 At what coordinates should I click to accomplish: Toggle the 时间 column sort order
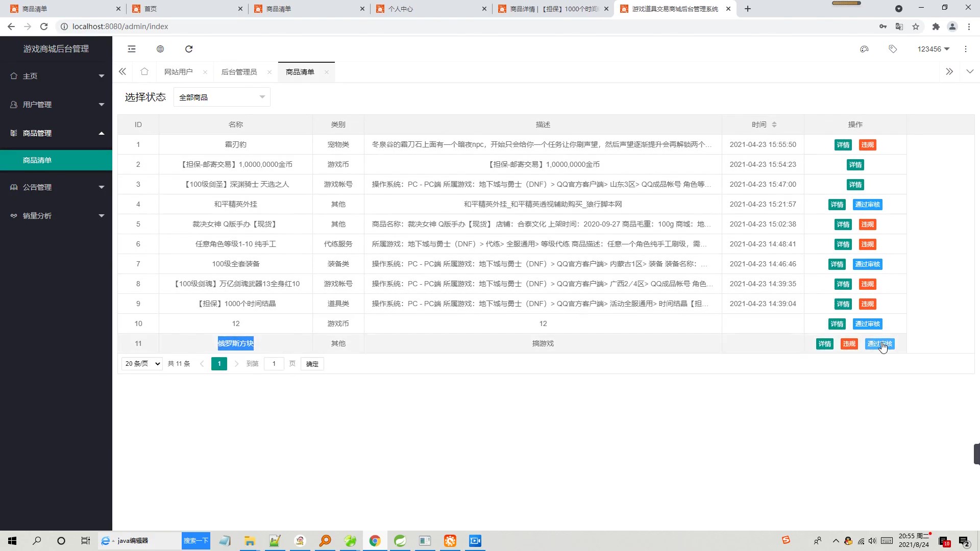tap(775, 124)
